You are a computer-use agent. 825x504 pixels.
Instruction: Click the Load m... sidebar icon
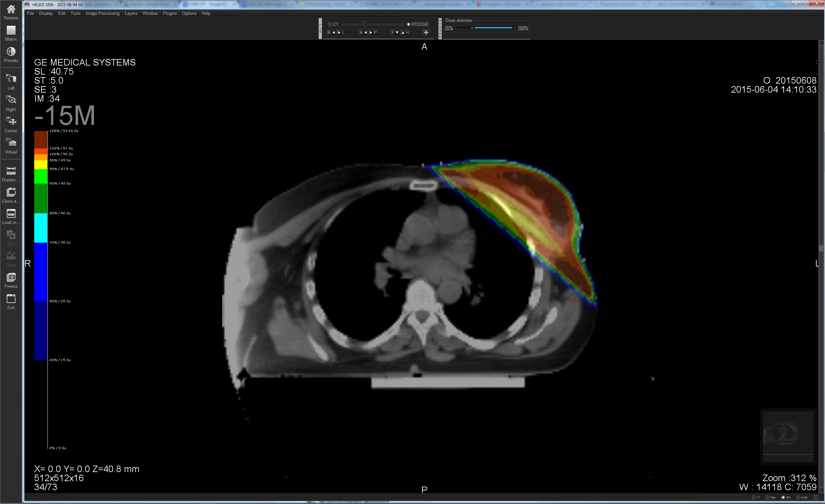[x=11, y=214]
